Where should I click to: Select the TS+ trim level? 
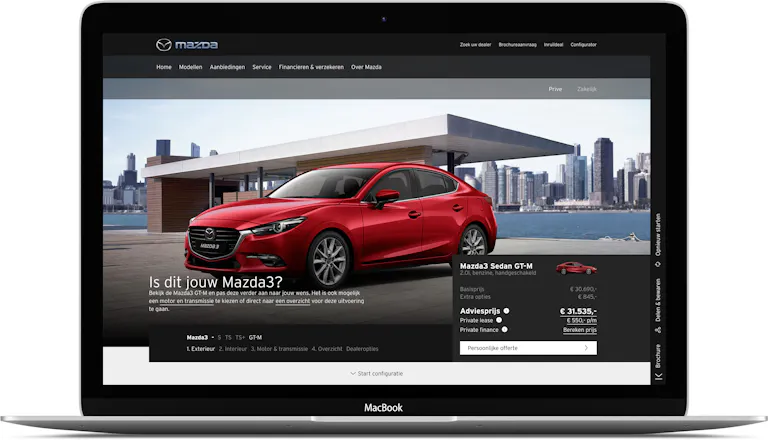pyautogui.click(x=240, y=338)
